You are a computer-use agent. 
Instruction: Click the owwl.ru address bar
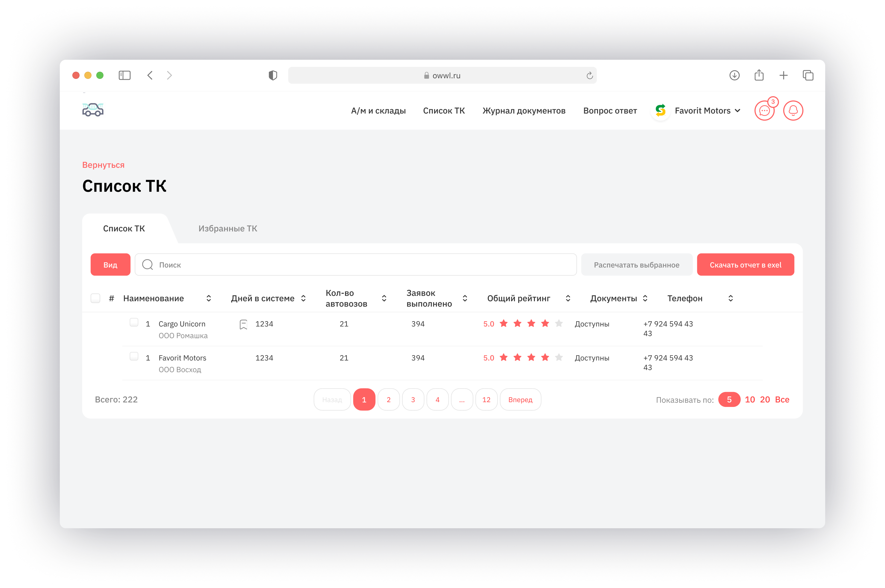442,75
